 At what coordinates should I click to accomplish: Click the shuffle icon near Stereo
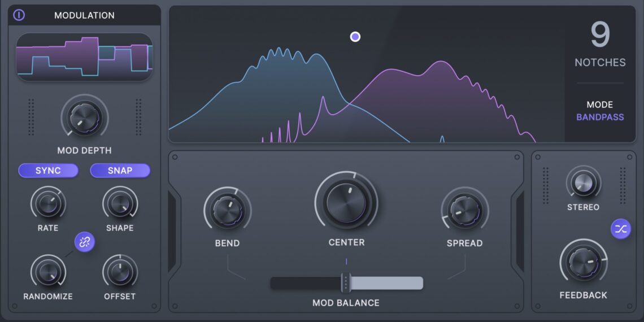tap(621, 229)
